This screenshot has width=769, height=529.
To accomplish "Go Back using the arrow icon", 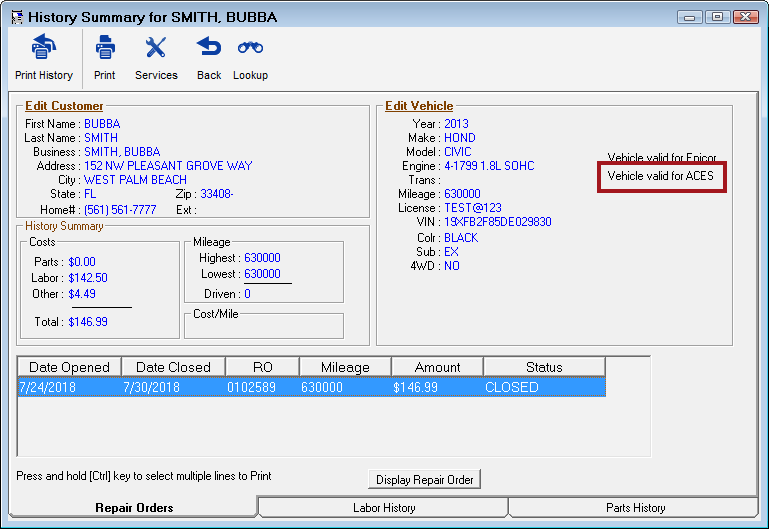I will (x=209, y=47).
